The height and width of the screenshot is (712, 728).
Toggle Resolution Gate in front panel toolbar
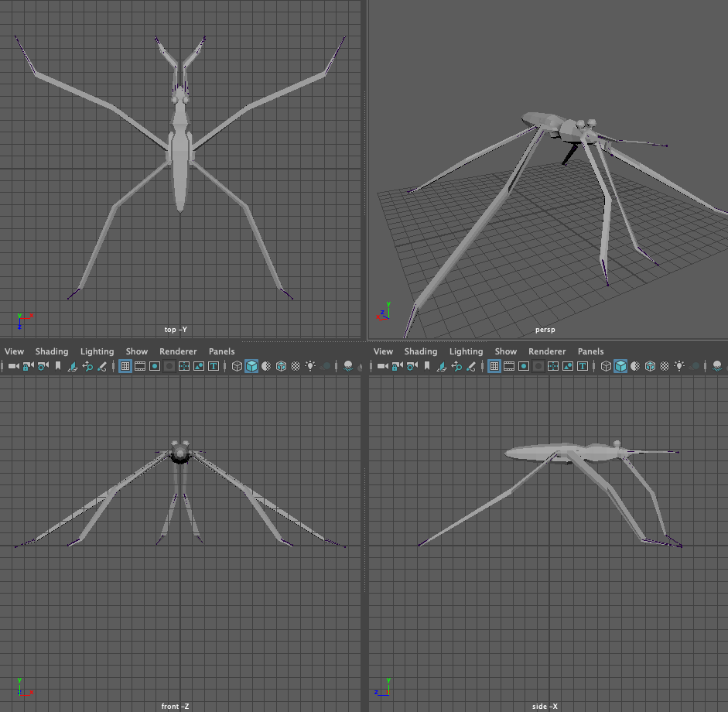pyautogui.click(x=155, y=367)
